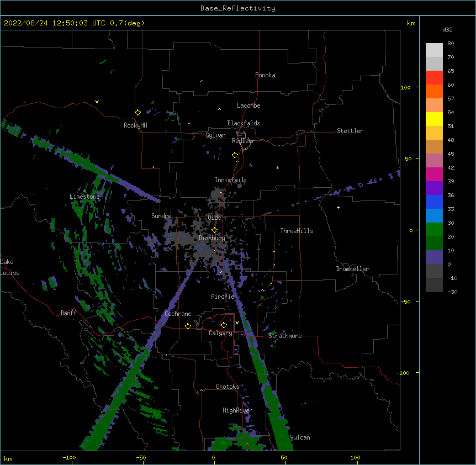Click the Stettler city label
The height and width of the screenshot is (465, 476).
[350, 131]
